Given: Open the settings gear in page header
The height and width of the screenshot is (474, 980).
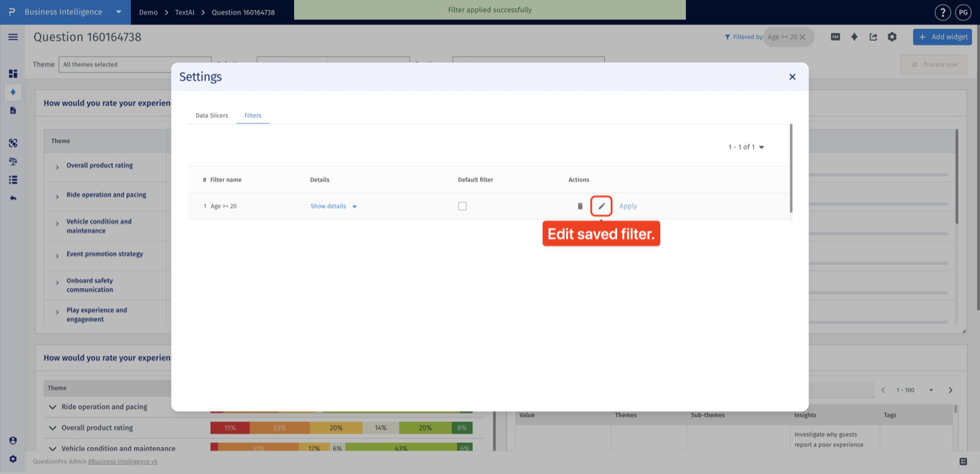Looking at the screenshot, I should coord(892,37).
